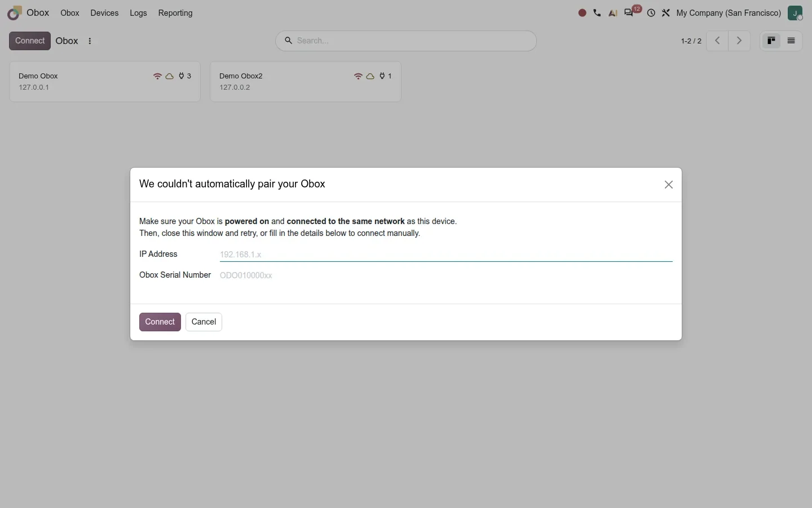
Task: Open the Obox actions kebab menu
Action: click(90, 41)
